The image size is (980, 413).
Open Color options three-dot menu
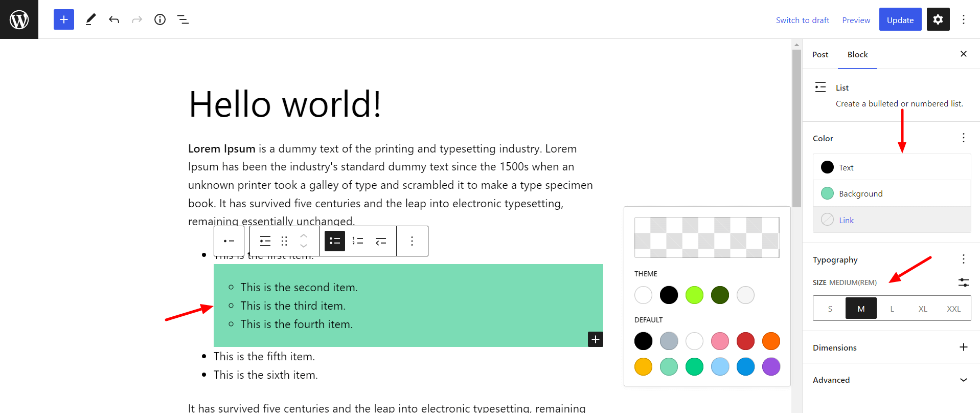point(963,138)
